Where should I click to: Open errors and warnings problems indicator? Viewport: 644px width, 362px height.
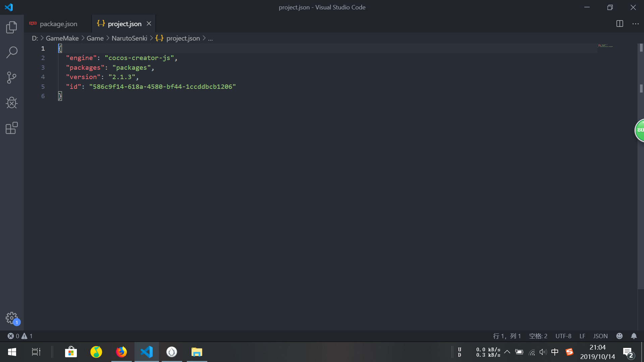tap(20, 336)
